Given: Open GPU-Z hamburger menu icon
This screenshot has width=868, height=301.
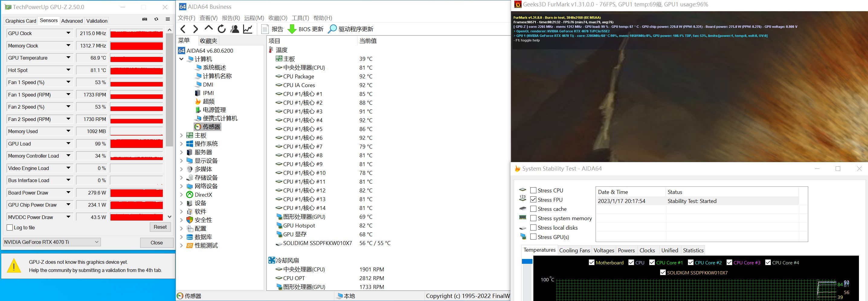Looking at the screenshot, I should point(168,19).
